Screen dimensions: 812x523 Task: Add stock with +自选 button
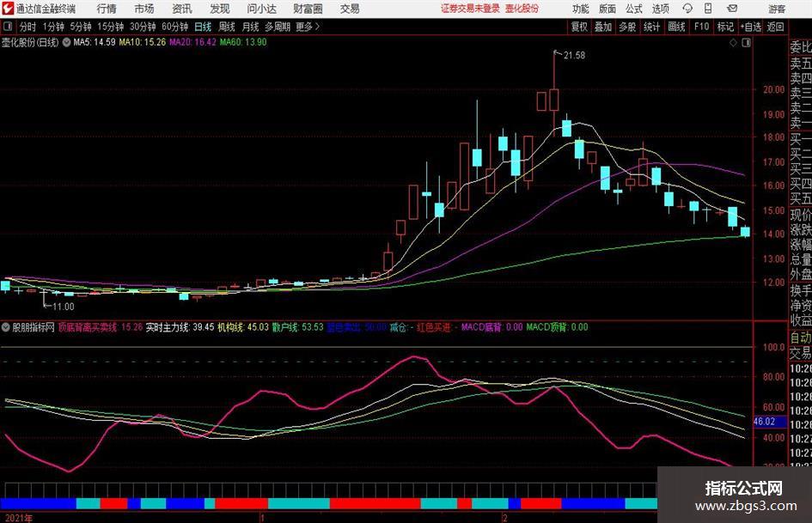[x=750, y=27]
